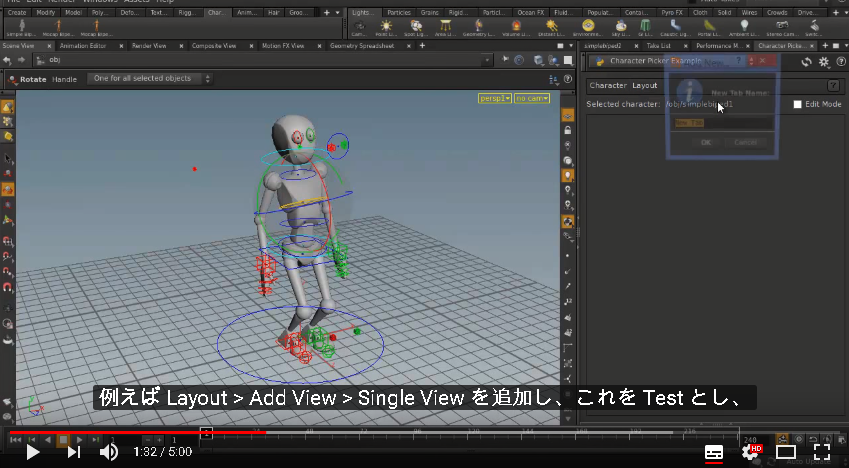This screenshot has height=468, width=849.
Task: Open the Character Picker gear settings
Action: (x=824, y=62)
